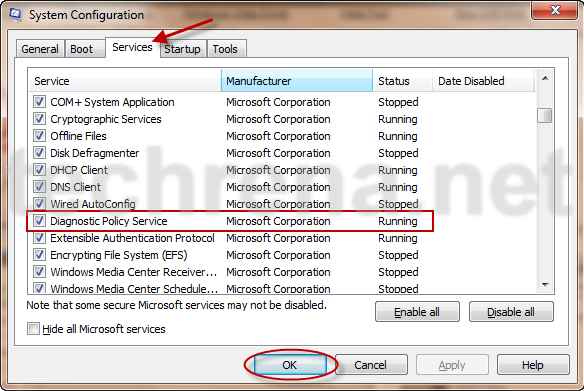Click Stopped status of Disk Defragmenter
The height and width of the screenshot is (391, 584).
point(398,153)
